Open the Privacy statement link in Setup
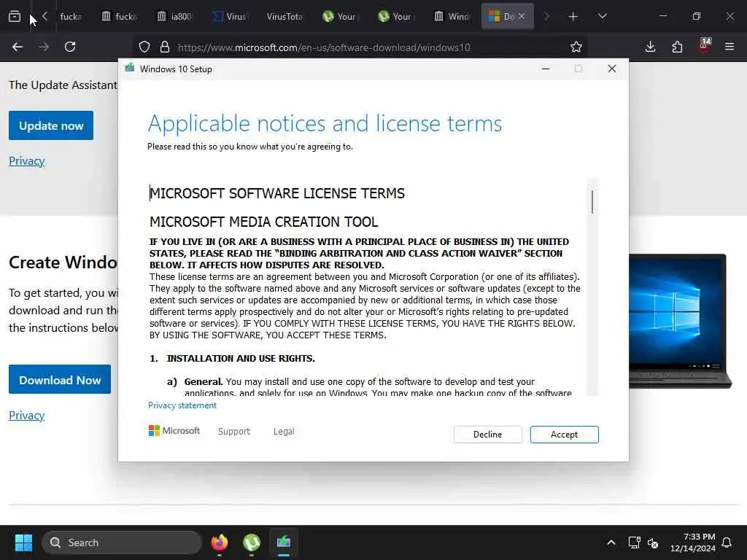 (182, 405)
